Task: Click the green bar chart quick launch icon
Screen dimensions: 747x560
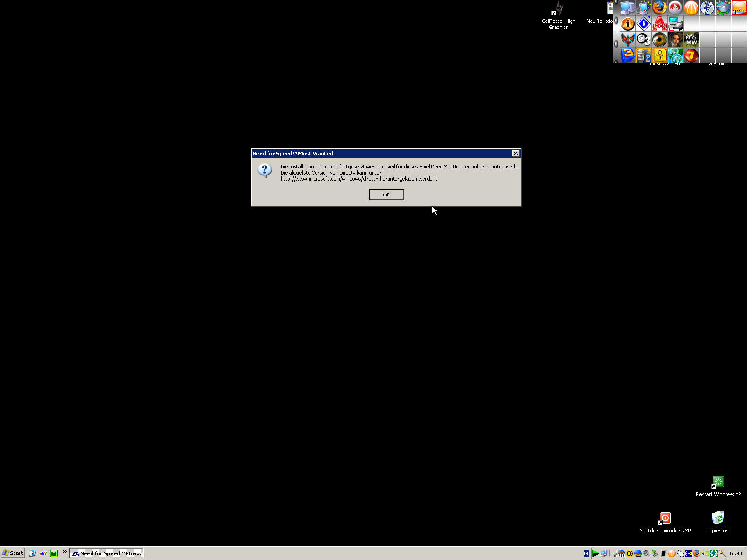Action: coord(54,553)
